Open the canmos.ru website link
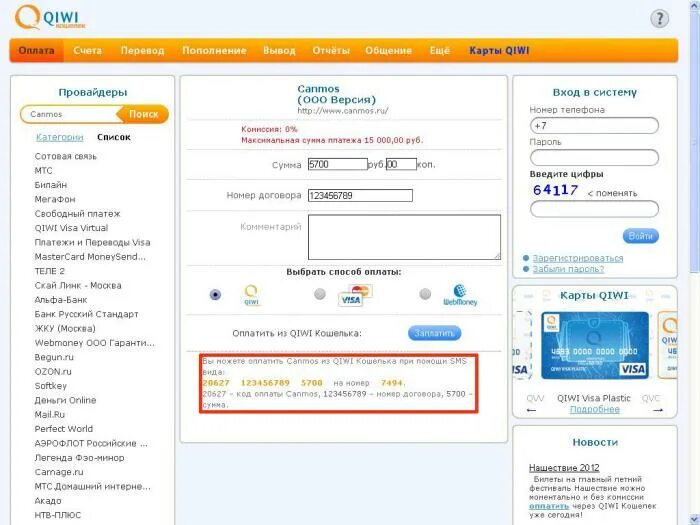This screenshot has width=700, height=525. (342, 110)
